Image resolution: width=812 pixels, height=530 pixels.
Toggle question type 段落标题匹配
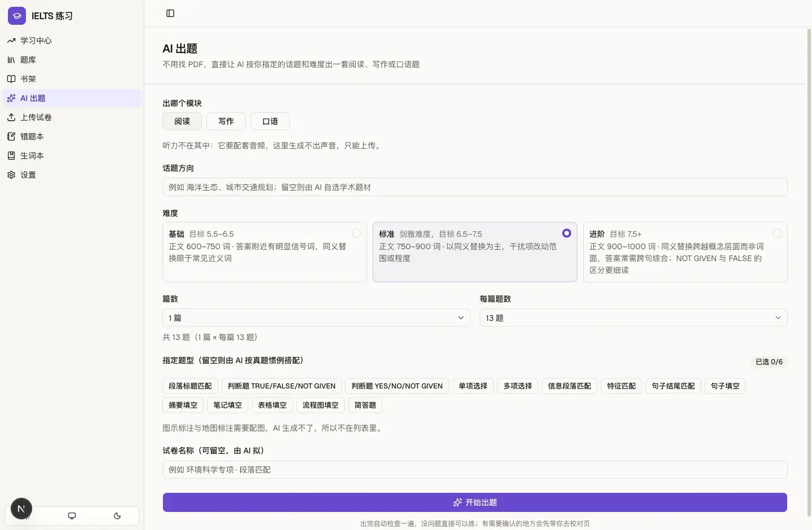[x=190, y=386]
